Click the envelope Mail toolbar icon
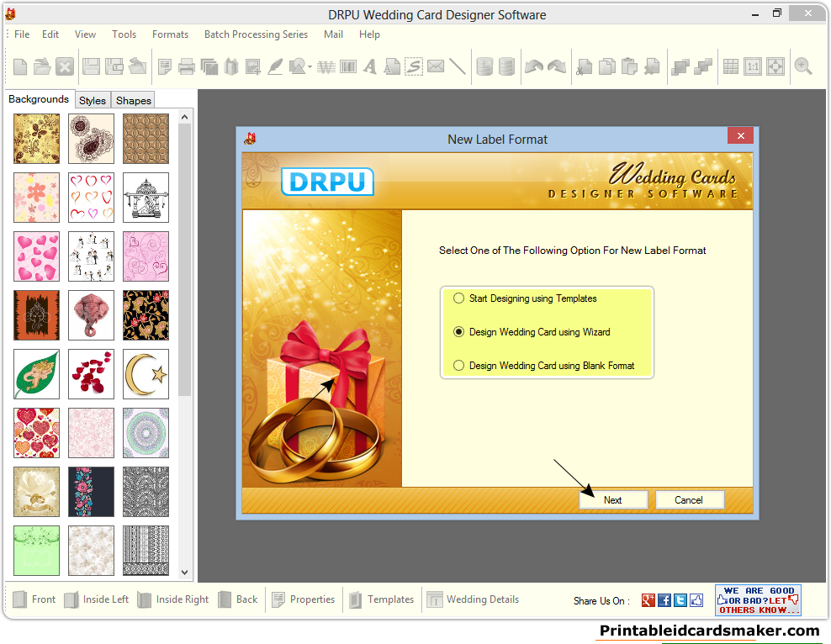This screenshot has width=831, height=644. point(436,66)
